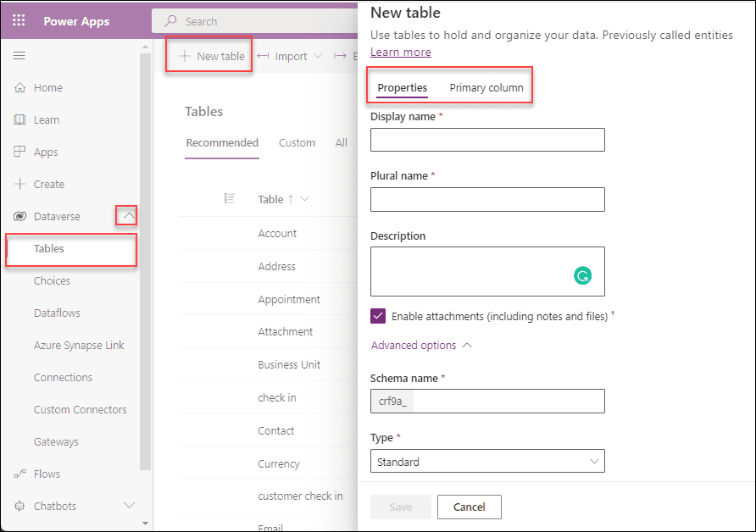
Task: Click the list view icon in table header
Action: pyautogui.click(x=230, y=198)
